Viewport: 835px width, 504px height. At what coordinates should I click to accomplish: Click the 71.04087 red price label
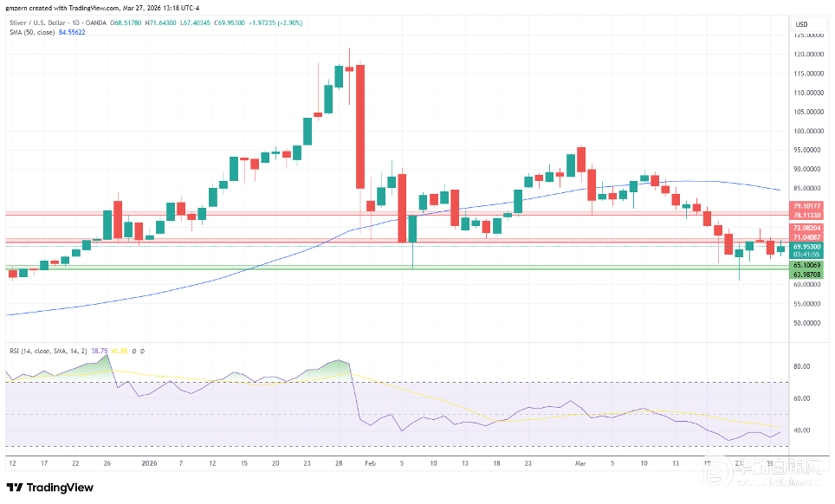807,236
